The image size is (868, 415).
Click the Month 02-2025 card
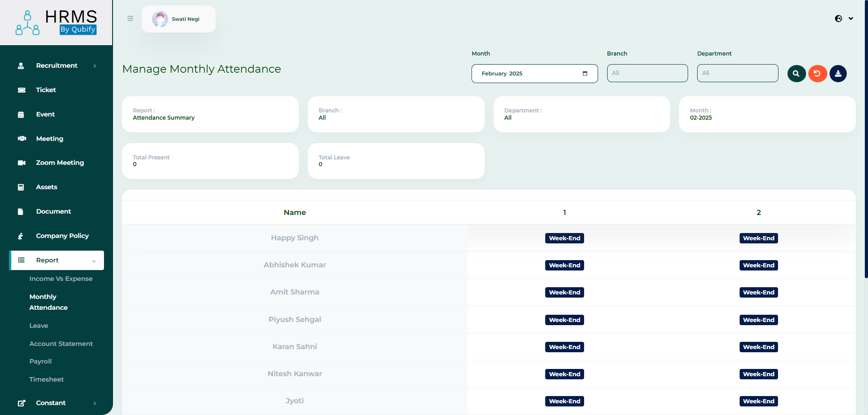click(767, 114)
